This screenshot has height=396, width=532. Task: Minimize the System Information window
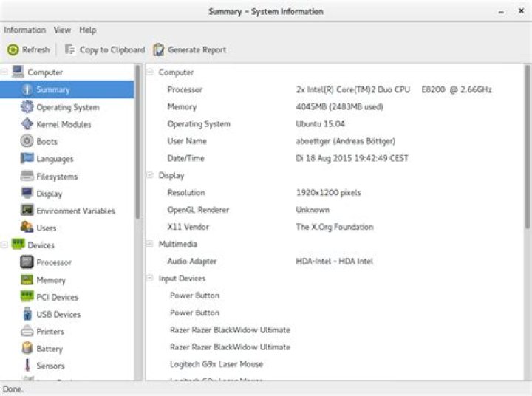(x=501, y=12)
